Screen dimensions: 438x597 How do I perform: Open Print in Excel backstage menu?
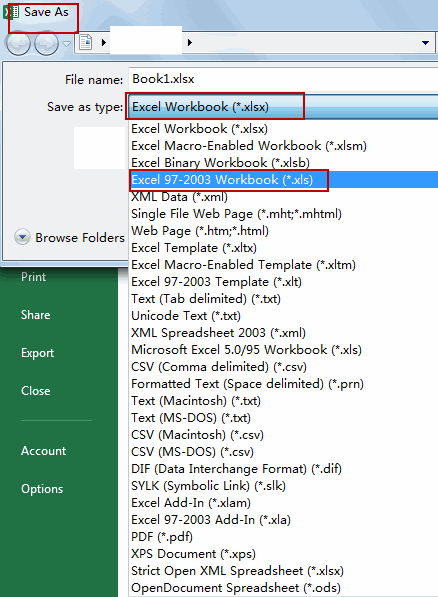pos(34,277)
